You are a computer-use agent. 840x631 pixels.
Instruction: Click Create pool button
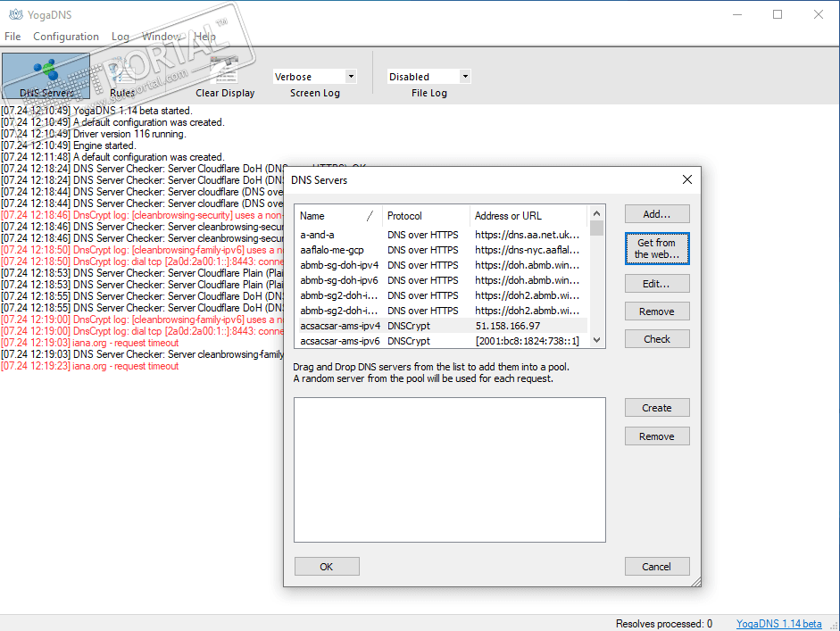click(657, 408)
